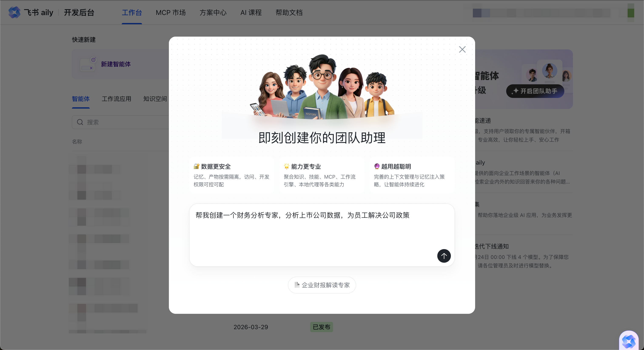Click the 开启团队助手 button
The image size is (644, 350).
click(x=535, y=91)
